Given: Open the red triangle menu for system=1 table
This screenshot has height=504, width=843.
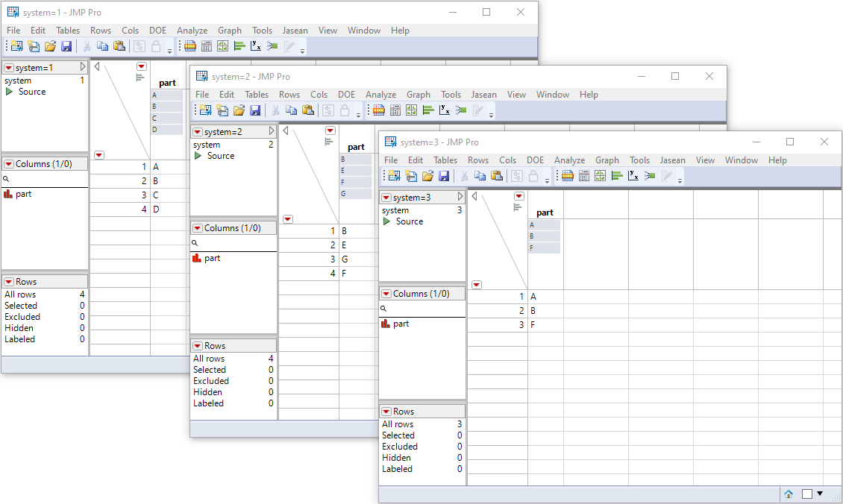Looking at the screenshot, I should coord(7,66).
